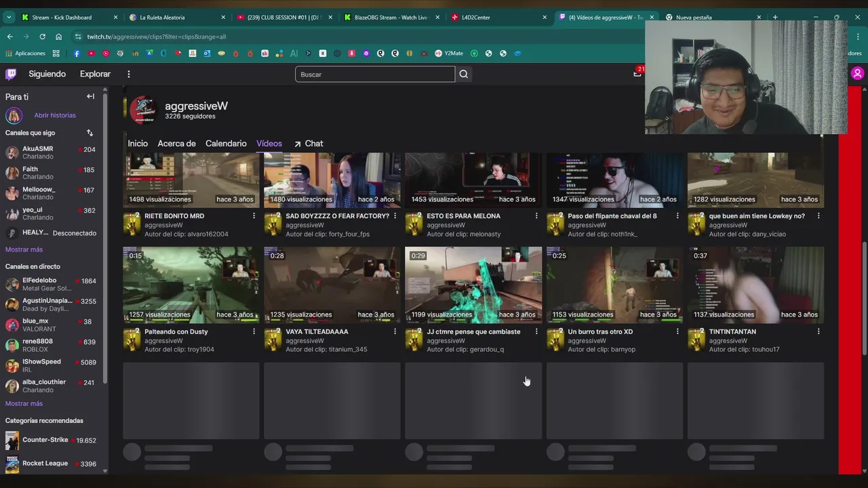Switch to Stream - Kick Dashboard tab
The height and width of the screenshot is (488, 868).
point(68,17)
